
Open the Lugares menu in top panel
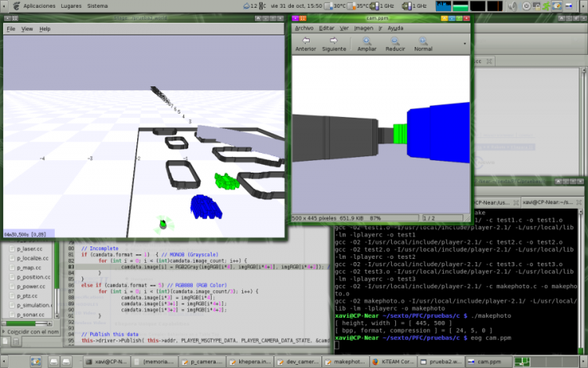pyautogui.click(x=72, y=5)
